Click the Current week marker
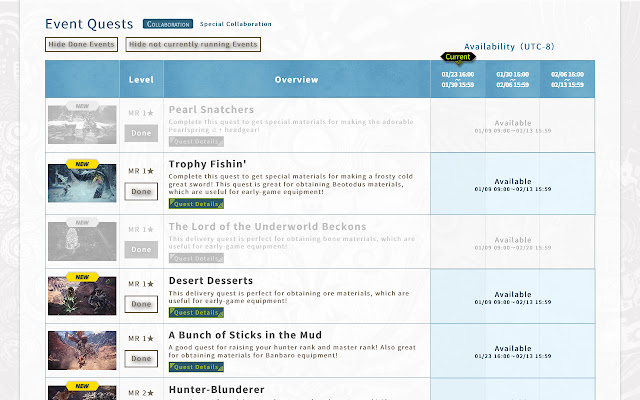 tap(458, 57)
